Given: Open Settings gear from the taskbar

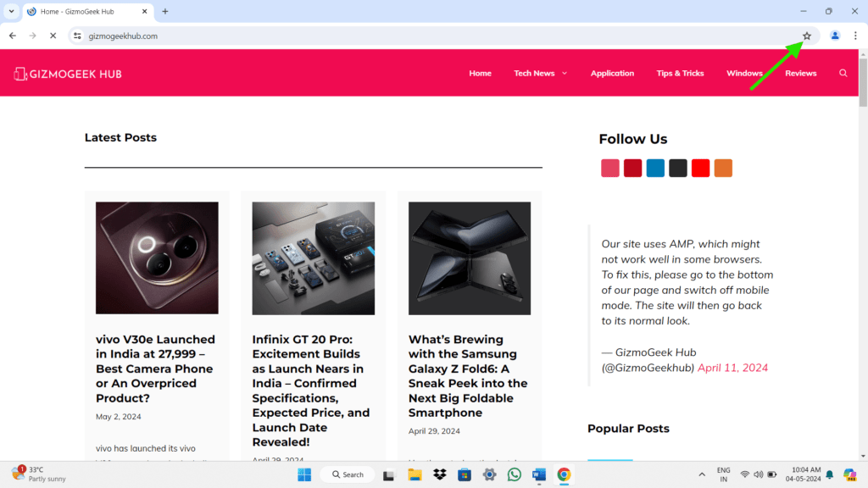Looking at the screenshot, I should [x=489, y=474].
